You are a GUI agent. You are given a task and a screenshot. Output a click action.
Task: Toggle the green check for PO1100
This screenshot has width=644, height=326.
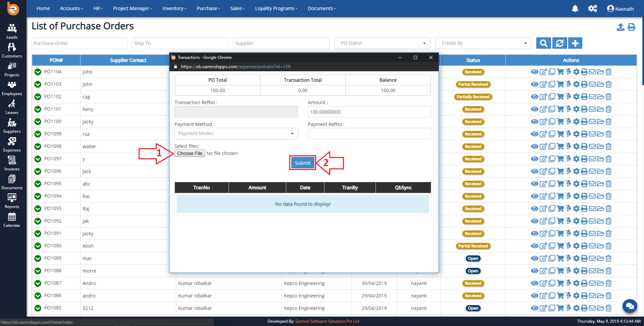tap(38, 122)
